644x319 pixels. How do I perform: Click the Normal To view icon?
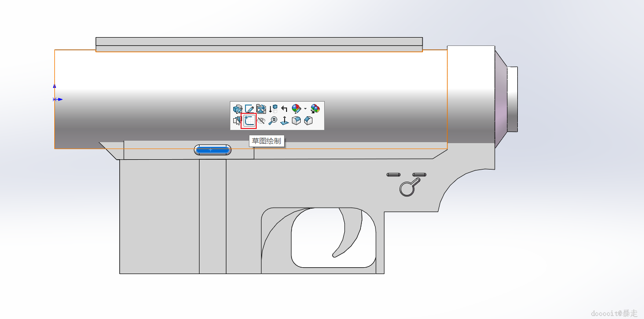pos(285,120)
